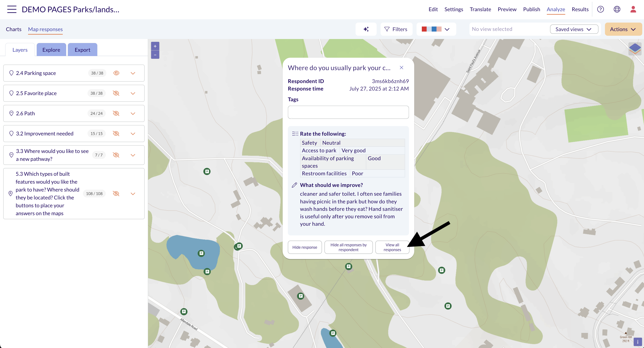This screenshot has width=644, height=348.
Task: Open Preview in top navigation
Action: coord(507,9)
